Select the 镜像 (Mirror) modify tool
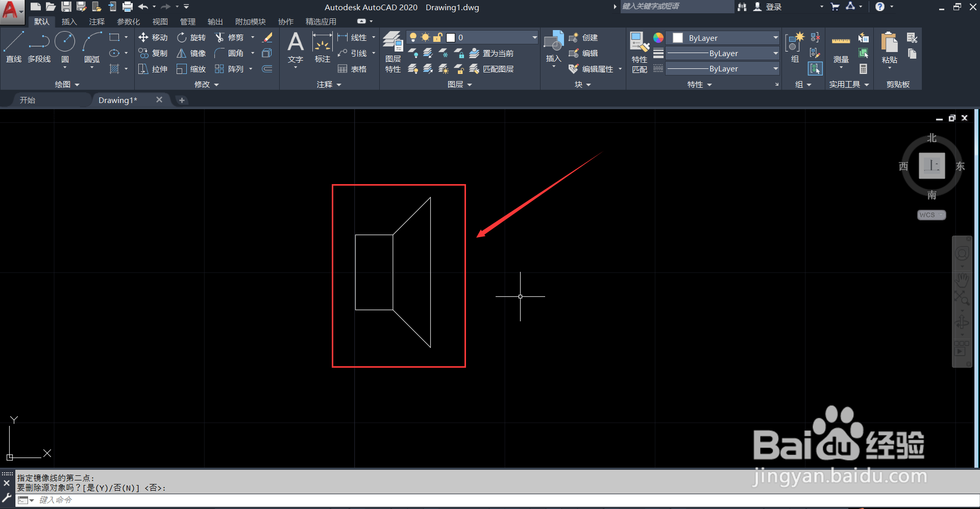 click(191, 53)
